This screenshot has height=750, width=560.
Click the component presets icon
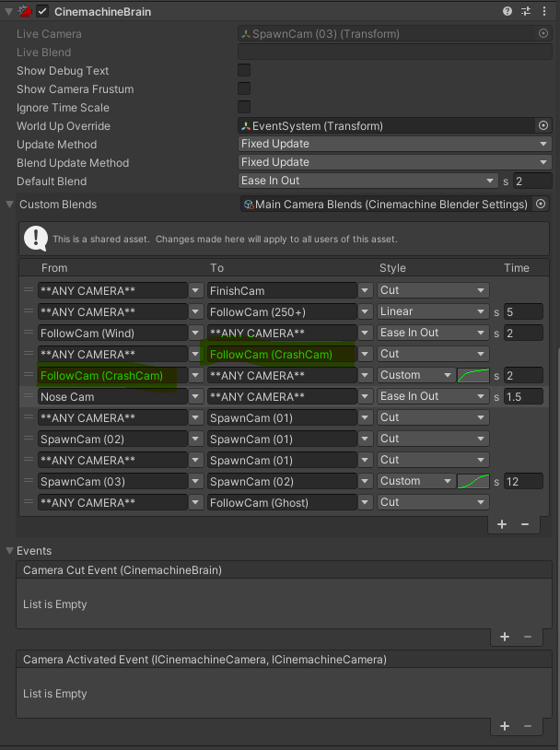[526, 12]
